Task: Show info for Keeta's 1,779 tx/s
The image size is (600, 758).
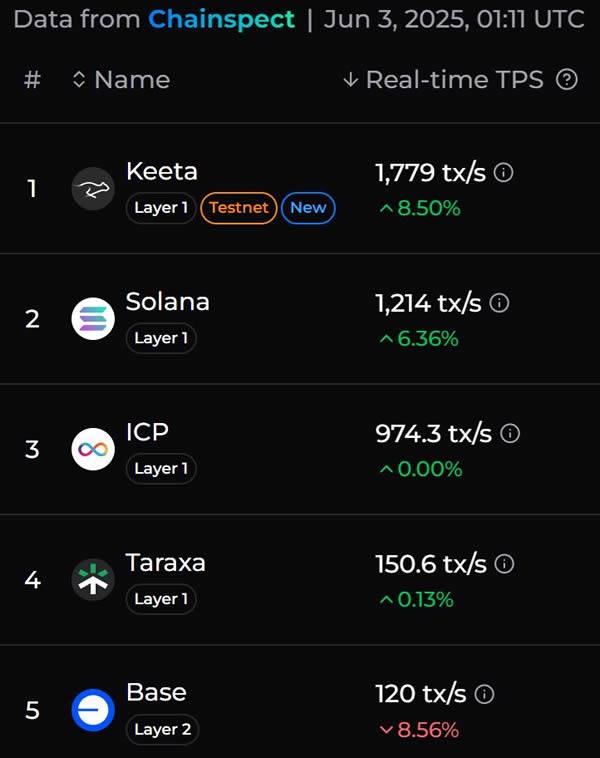Action: pos(504,173)
